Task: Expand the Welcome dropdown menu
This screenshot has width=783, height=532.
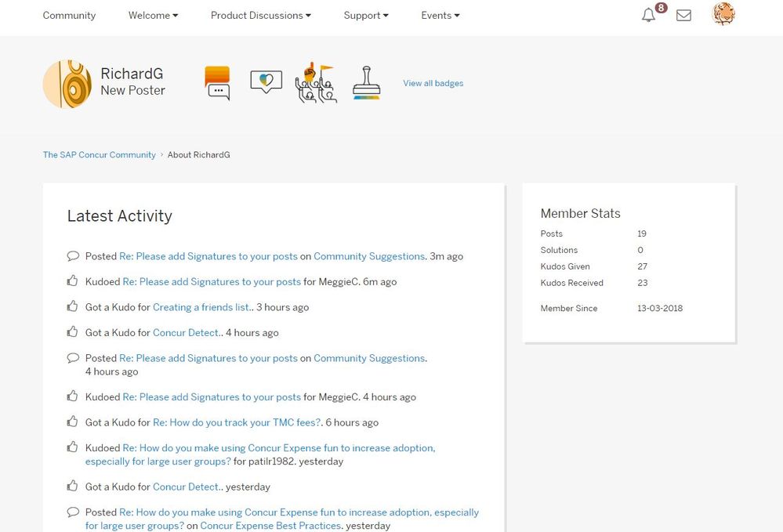Action: click(153, 16)
